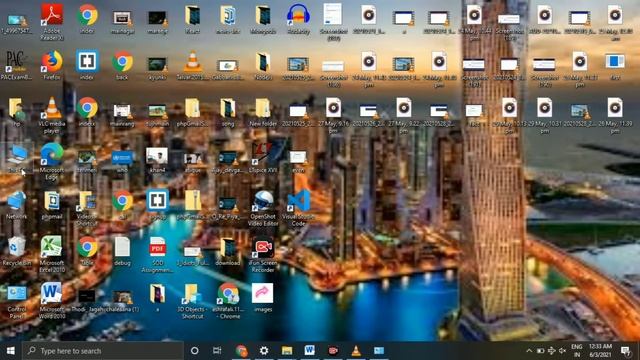This screenshot has height=360, width=640.
Task: Open OpenShot Video Editor shortcut
Action: pyautogui.click(x=263, y=208)
